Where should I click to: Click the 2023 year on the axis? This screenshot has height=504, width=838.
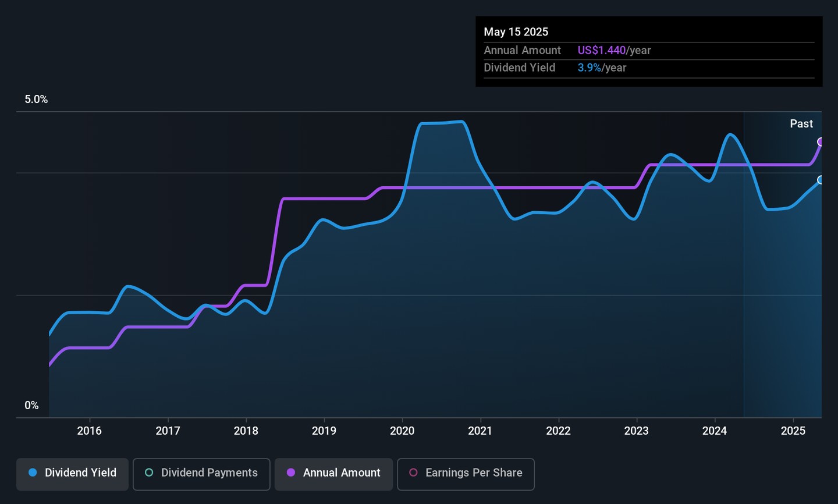click(x=636, y=431)
